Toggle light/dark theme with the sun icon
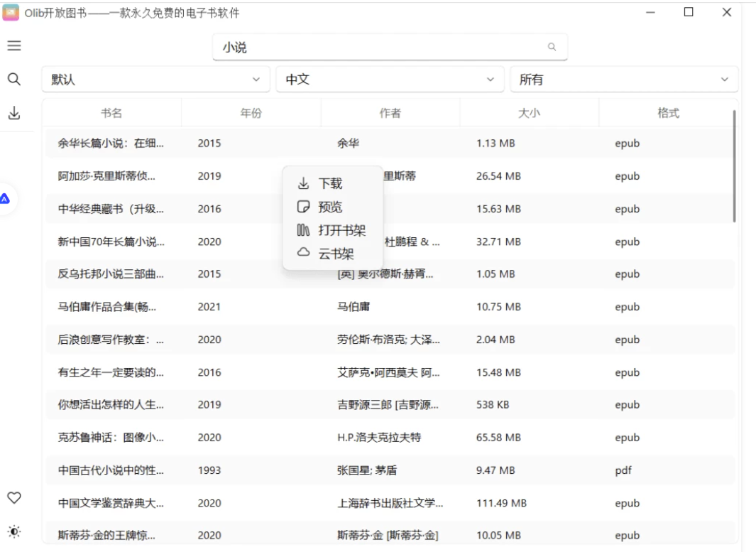The image size is (756, 552). pos(13,531)
